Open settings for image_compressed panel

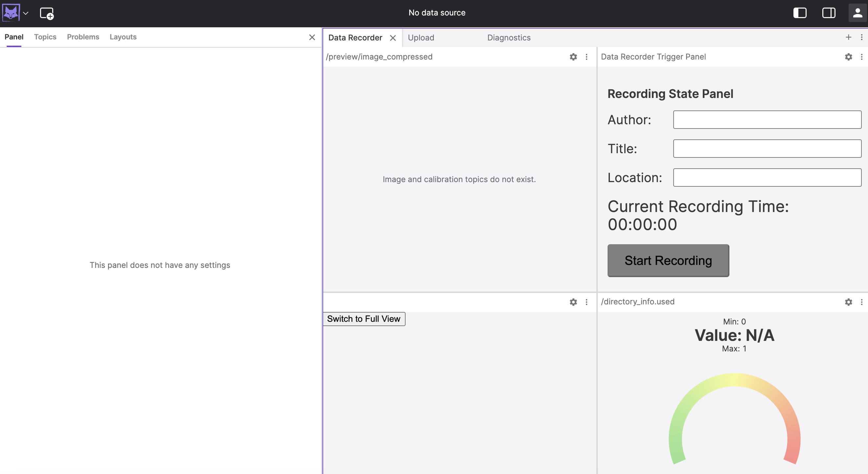coord(573,57)
